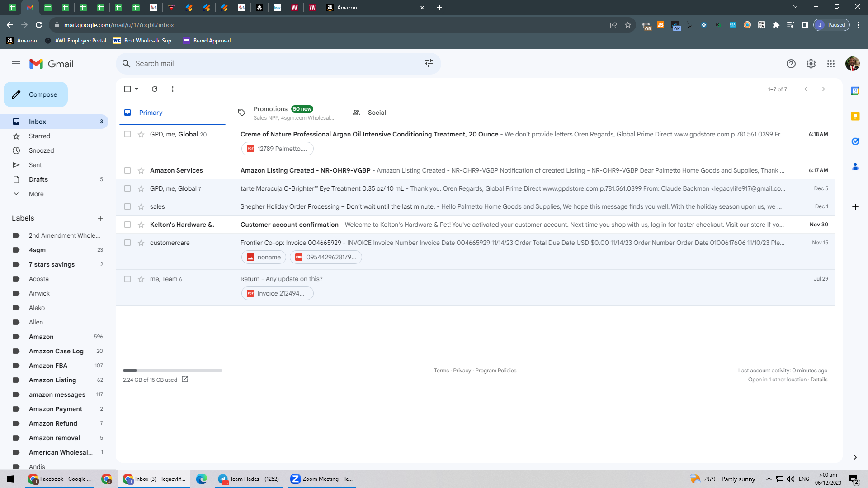This screenshot has width=868, height=488.
Task: Open Google Keep side panel icon
Action: pos(855,116)
